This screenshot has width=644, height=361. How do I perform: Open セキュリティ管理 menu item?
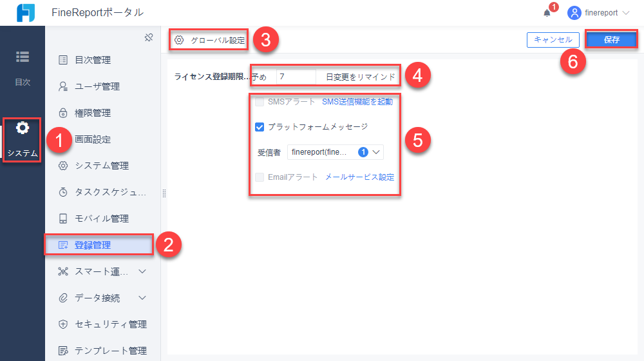[x=102, y=324]
